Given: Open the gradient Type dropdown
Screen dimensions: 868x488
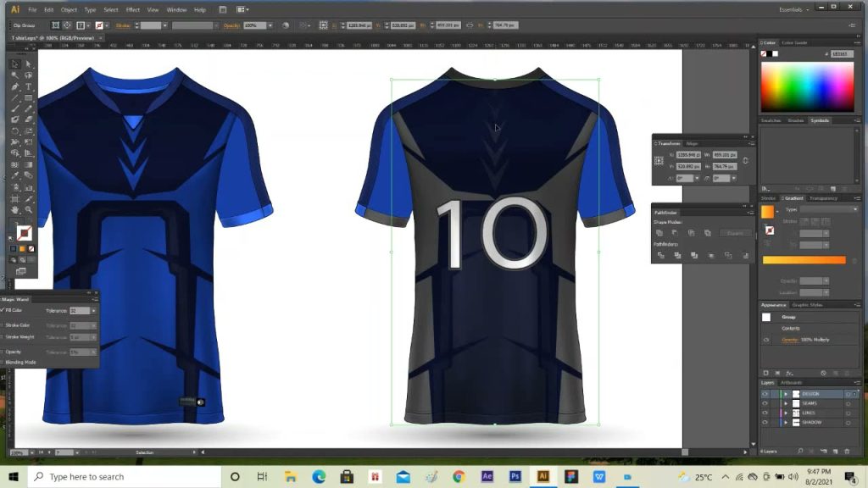Looking at the screenshot, I should pos(829,209).
